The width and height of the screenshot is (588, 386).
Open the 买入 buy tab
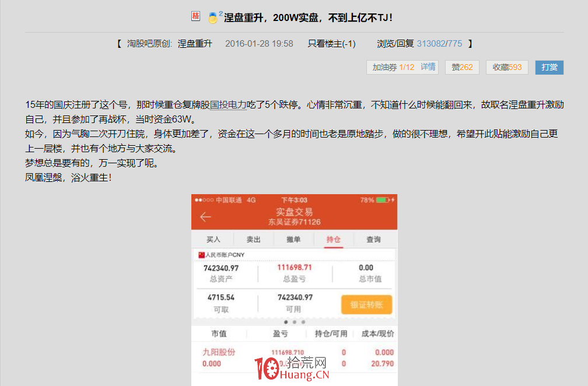tap(213, 238)
